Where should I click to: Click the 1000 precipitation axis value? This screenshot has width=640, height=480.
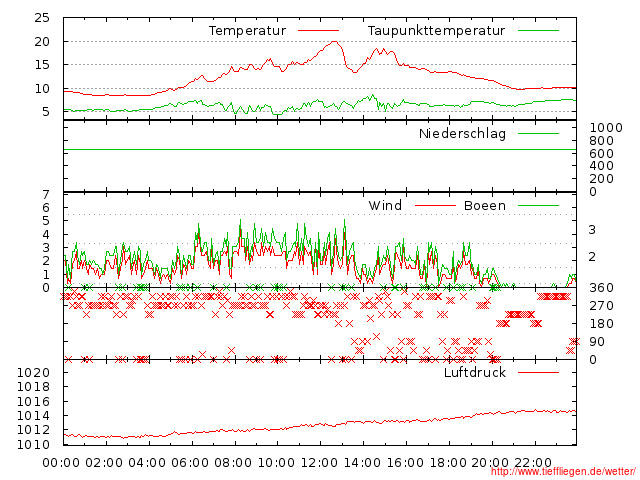point(606,128)
